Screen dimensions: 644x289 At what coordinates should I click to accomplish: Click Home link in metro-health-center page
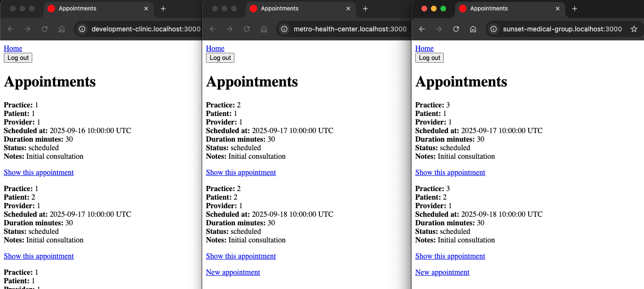pyautogui.click(x=215, y=48)
